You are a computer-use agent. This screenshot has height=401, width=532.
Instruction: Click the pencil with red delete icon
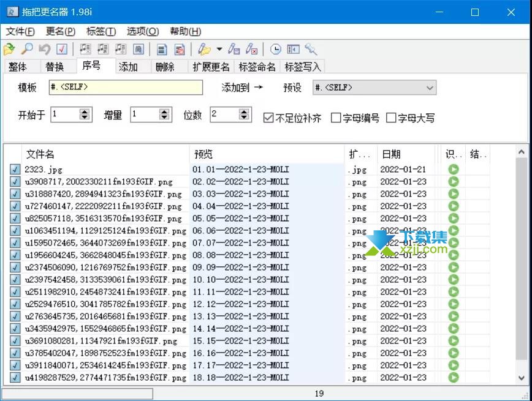[251, 50]
